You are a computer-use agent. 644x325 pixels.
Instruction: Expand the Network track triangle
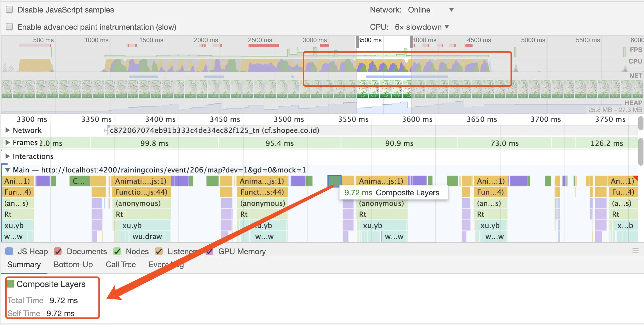(8, 130)
